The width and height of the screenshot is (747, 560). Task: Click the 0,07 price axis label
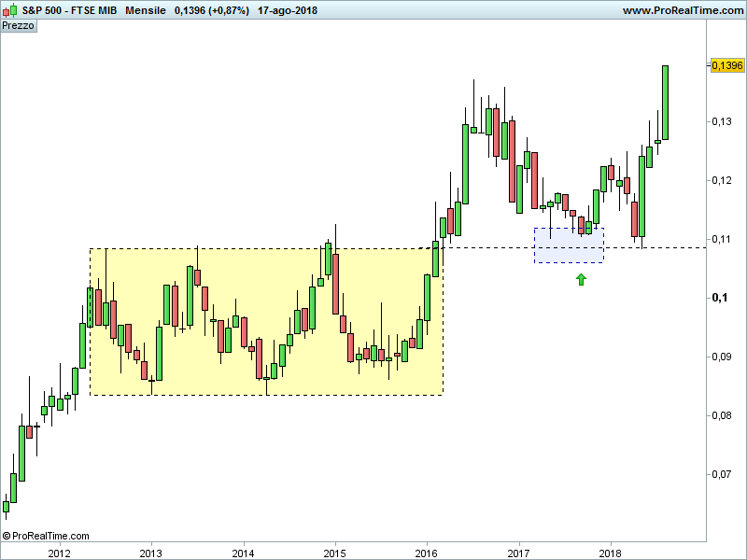[x=722, y=474]
